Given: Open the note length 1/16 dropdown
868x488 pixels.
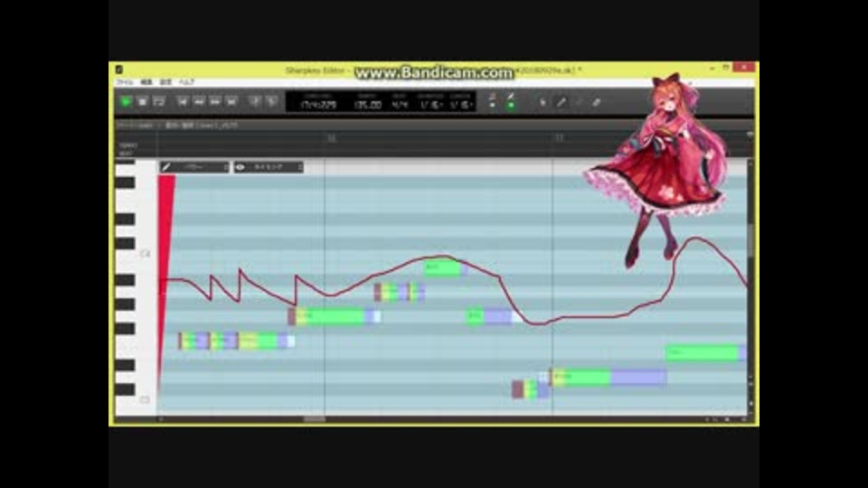Looking at the screenshot, I should 460,105.
